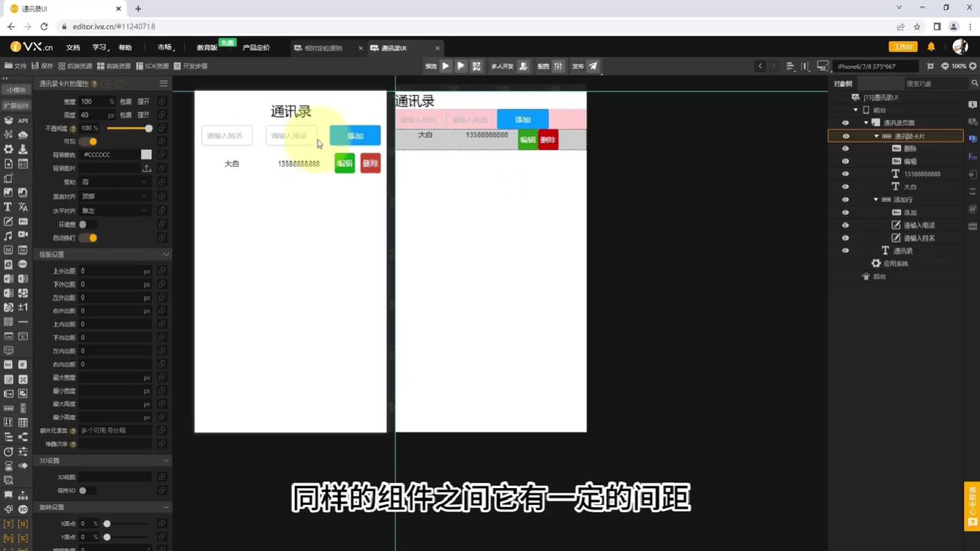Click the 开发步骤 toolbar button
This screenshot has width=980, height=551.
pyautogui.click(x=191, y=66)
